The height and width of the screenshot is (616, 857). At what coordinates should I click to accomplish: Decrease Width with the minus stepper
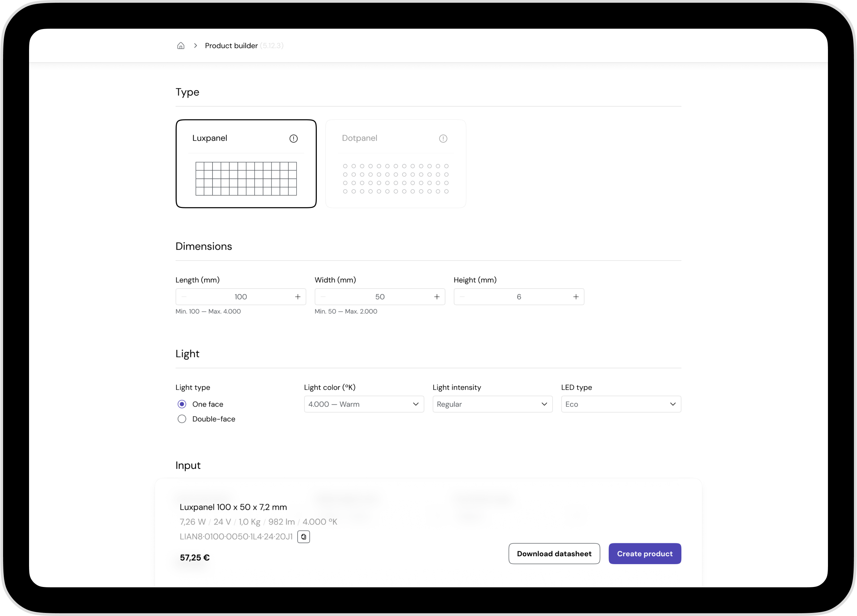coord(323,296)
